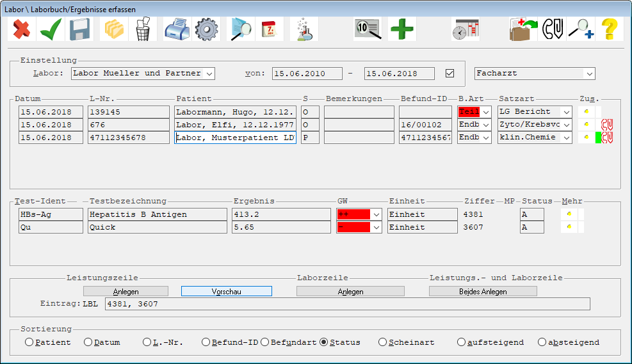632x364 pixels.
Task: Select Status sorting radio button
Action: [x=323, y=342]
